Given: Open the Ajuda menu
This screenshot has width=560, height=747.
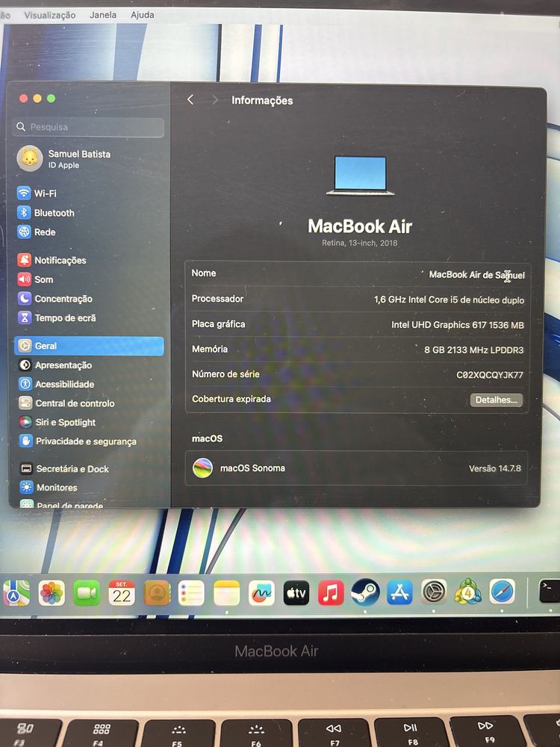Looking at the screenshot, I should (x=143, y=15).
